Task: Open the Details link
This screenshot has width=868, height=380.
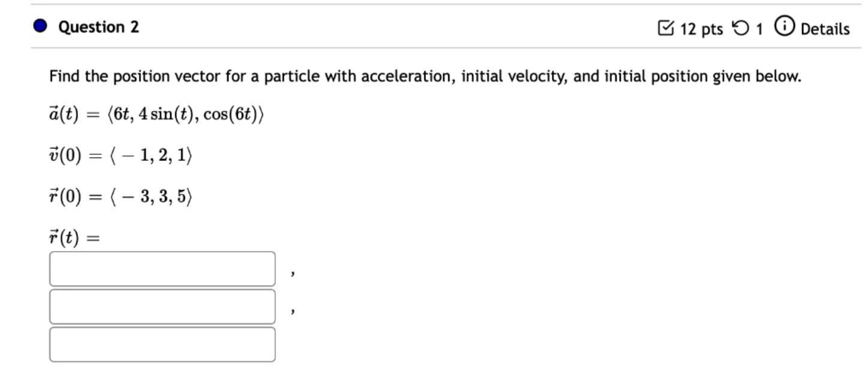Action: point(827,28)
